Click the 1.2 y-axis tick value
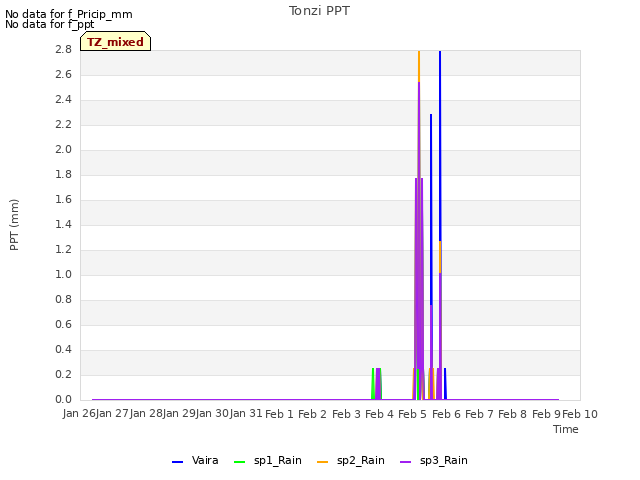640x480 pixels. click(63, 249)
